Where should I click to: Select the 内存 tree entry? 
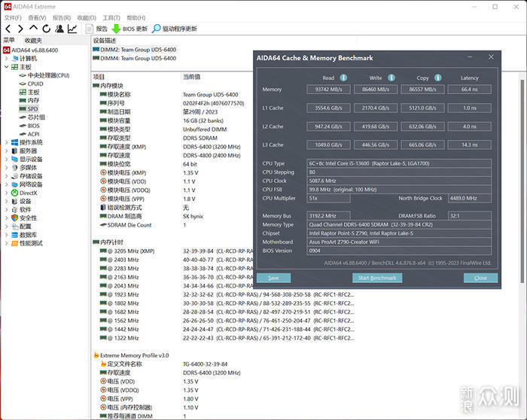[x=29, y=100]
